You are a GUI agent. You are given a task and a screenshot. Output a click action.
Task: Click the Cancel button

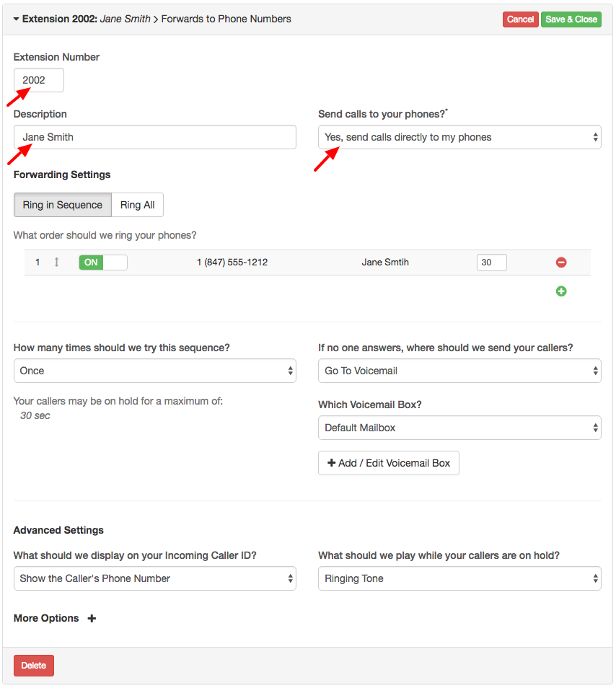tap(520, 19)
